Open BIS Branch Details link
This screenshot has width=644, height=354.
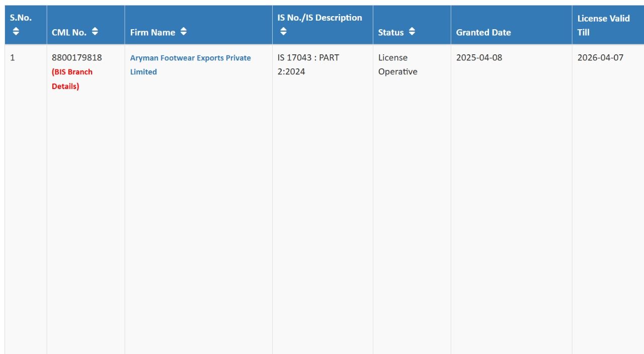(x=72, y=79)
